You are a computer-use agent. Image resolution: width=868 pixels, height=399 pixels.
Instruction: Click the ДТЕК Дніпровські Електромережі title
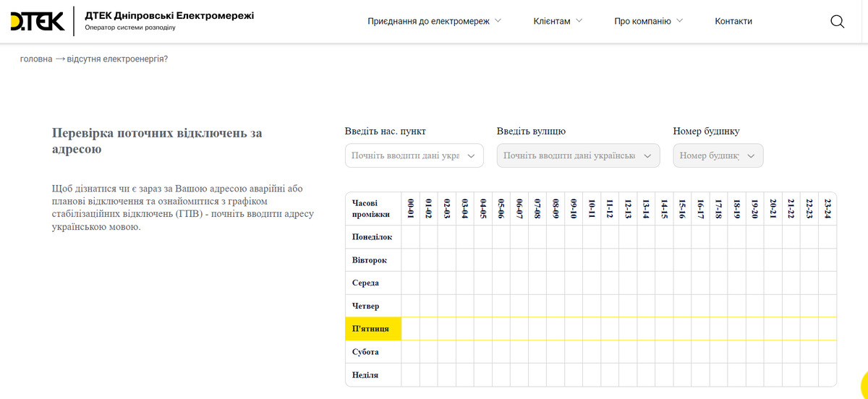tap(169, 16)
